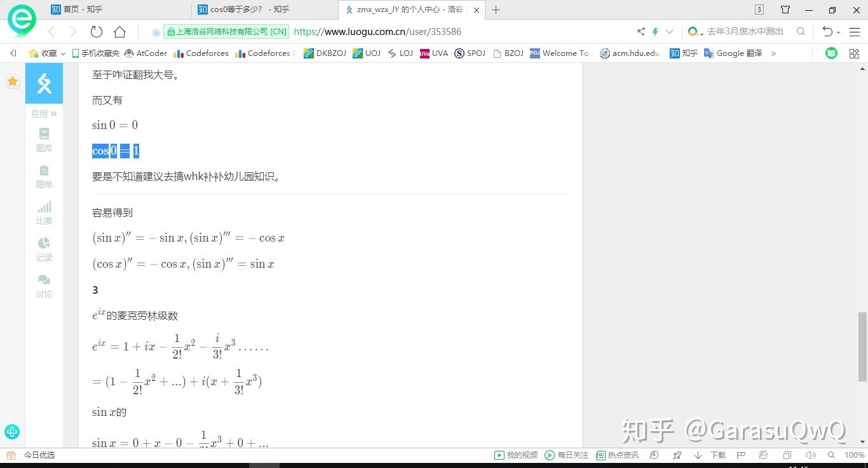Open the UVA bookmark

click(x=434, y=53)
